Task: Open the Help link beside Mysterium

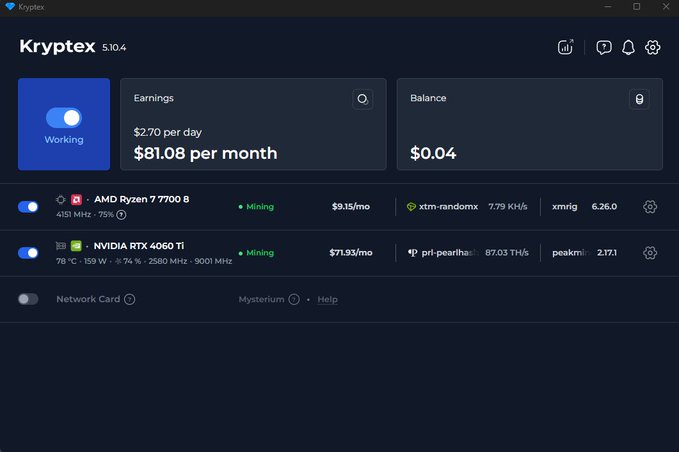Action: pyautogui.click(x=327, y=299)
